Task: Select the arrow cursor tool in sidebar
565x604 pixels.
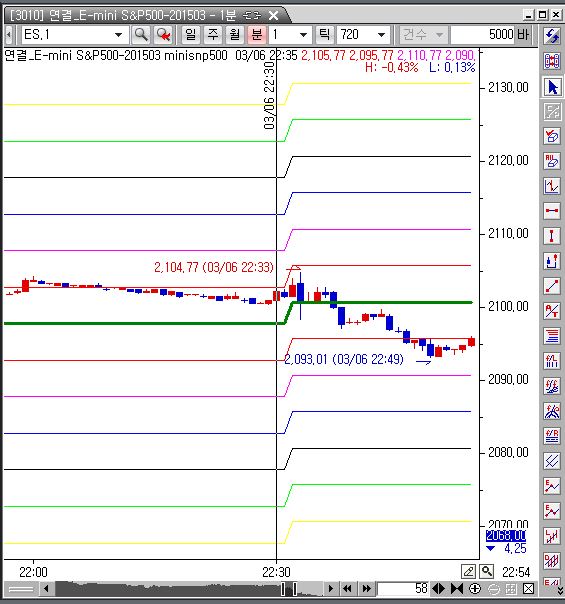Action: (x=552, y=87)
